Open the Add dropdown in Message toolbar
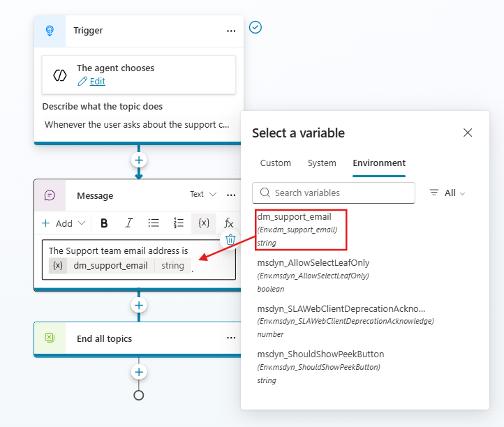 tap(64, 223)
